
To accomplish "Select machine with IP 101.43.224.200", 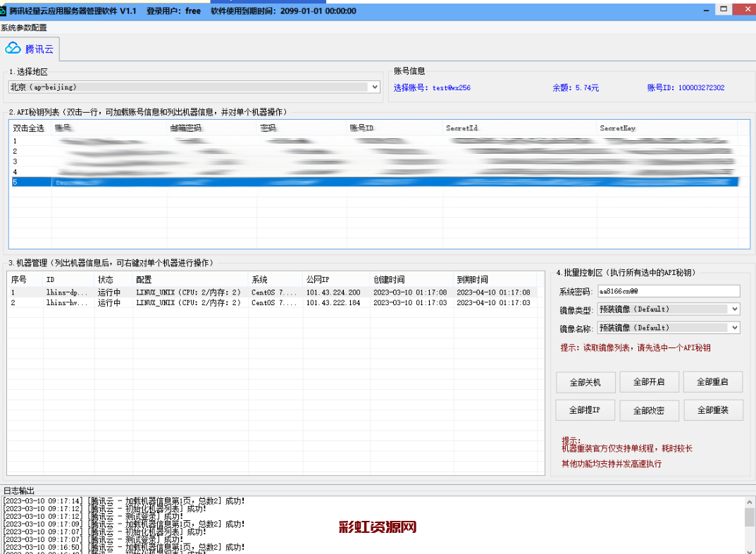I will [x=333, y=292].
